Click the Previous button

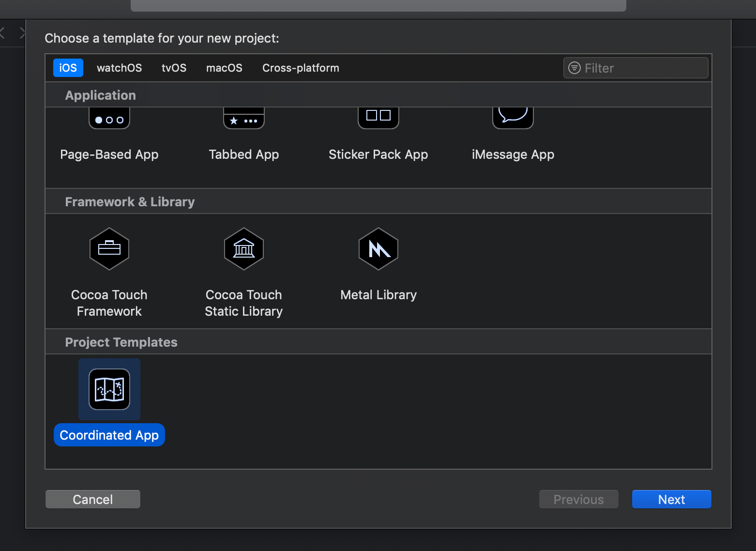(x=578, y=499)
